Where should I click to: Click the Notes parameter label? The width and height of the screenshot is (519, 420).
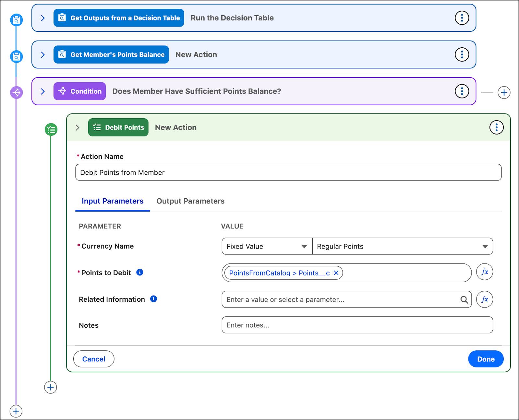[x=89, y=325]
